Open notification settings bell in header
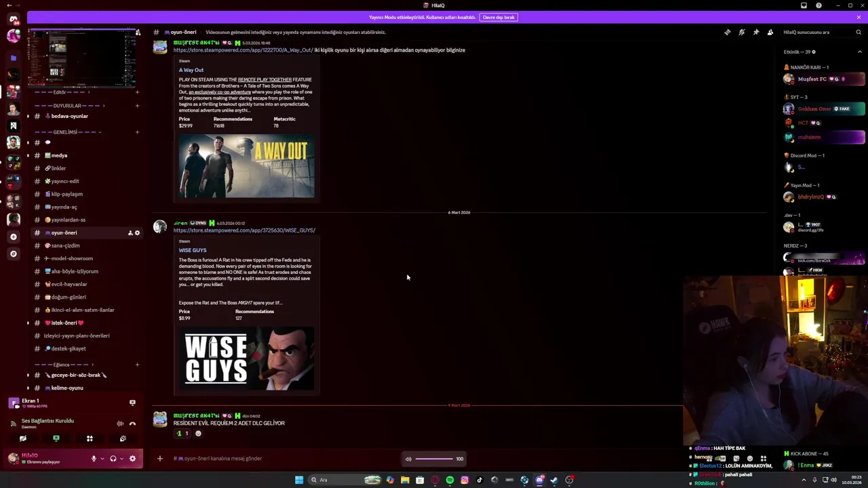 coord(742,32)
